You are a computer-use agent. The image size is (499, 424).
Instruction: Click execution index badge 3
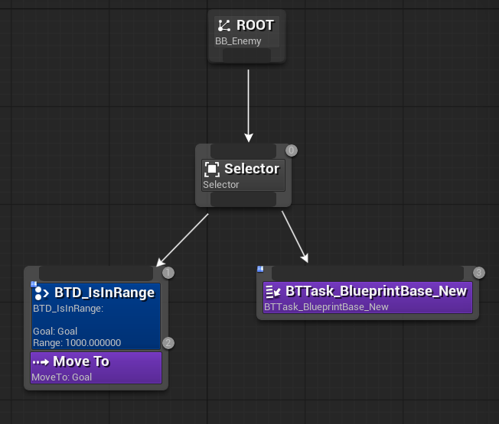pyautogui.click(x=479, y=273)
